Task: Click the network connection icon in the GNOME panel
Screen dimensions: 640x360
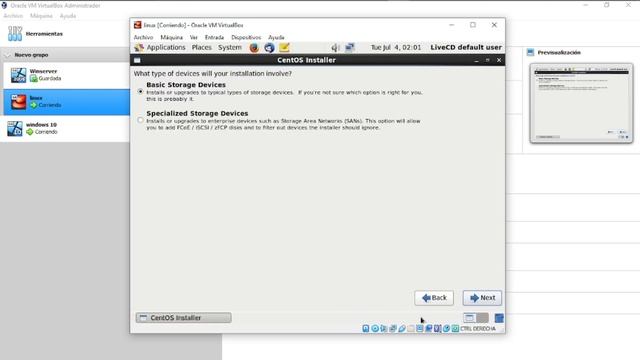Action: (350, 48)
